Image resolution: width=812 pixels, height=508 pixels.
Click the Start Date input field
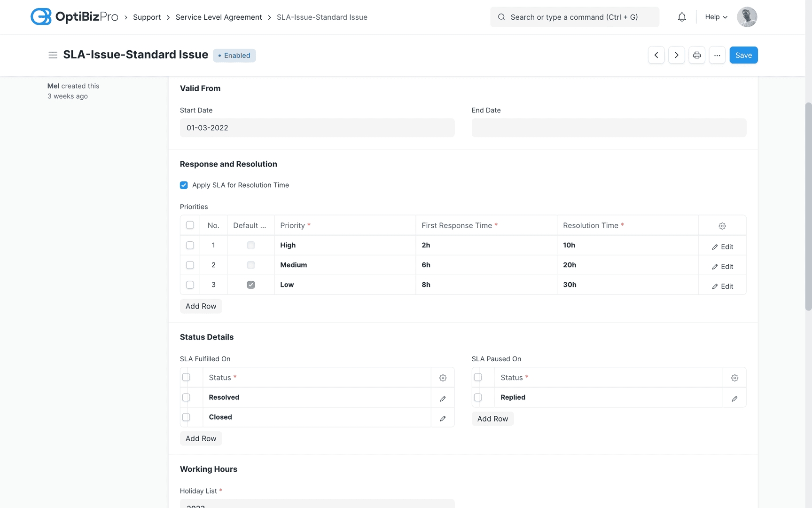pos(317,127)
